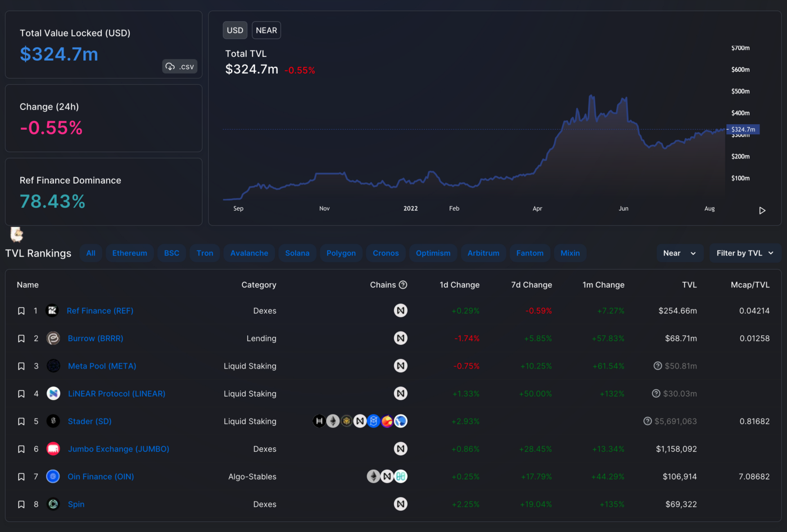This screenshot has height=532, width=787.
Task: Click Oin Finance token logo
Action: click(53, 476)
